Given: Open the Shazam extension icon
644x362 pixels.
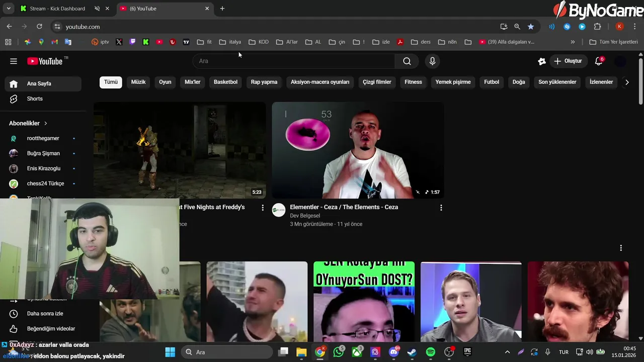Looking at the screenshot, I should (x=567, y=27).
